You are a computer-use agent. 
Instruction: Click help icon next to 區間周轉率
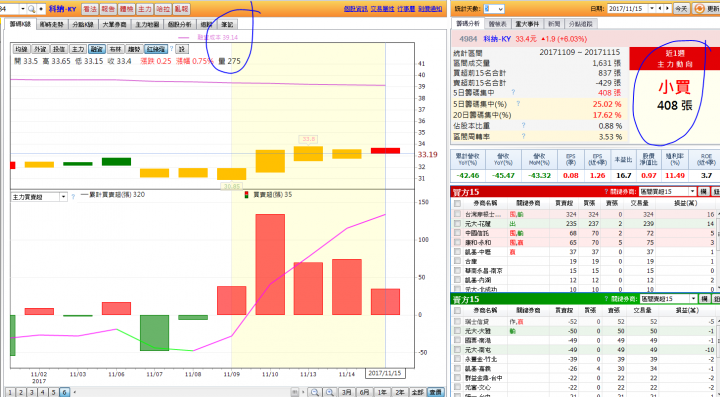tap(523, 136)
